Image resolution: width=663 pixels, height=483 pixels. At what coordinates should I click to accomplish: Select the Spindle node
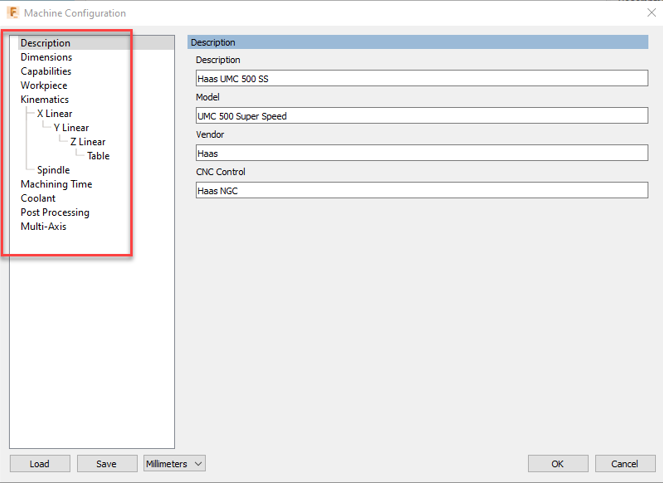pyautogui.click(x=53, y=170)
